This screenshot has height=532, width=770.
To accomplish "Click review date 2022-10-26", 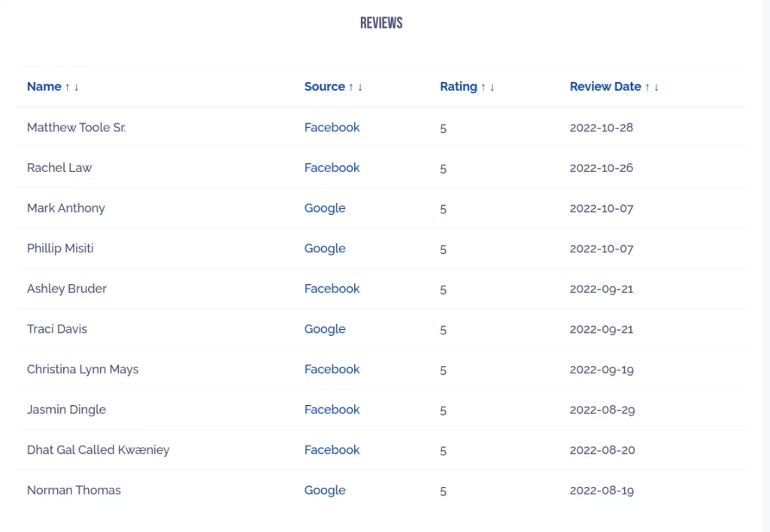I will point(601,168).
